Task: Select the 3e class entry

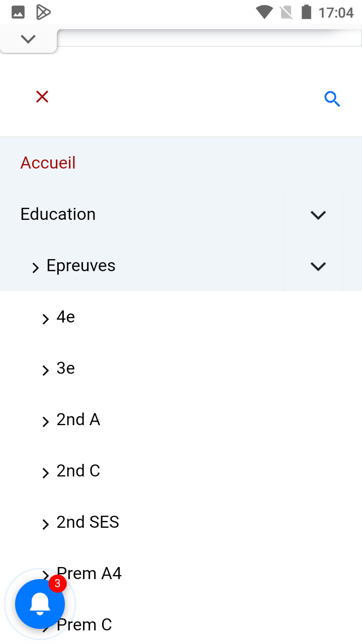Action: pyautogui.click(x=65, y=368)
